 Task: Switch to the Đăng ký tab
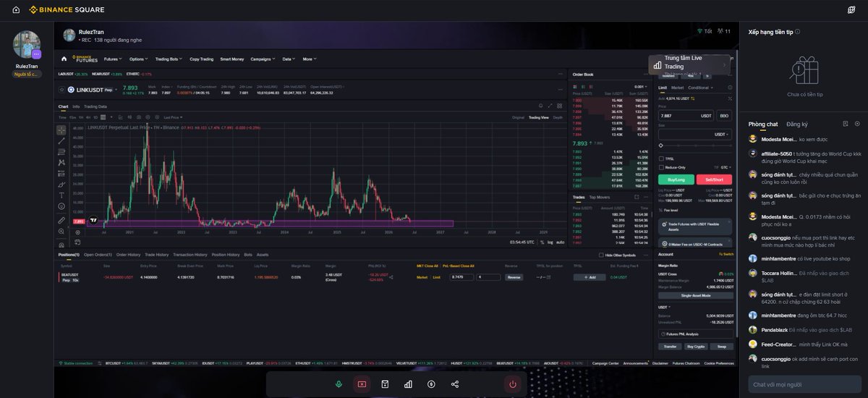pyautogui.click(x=797, y=124)
